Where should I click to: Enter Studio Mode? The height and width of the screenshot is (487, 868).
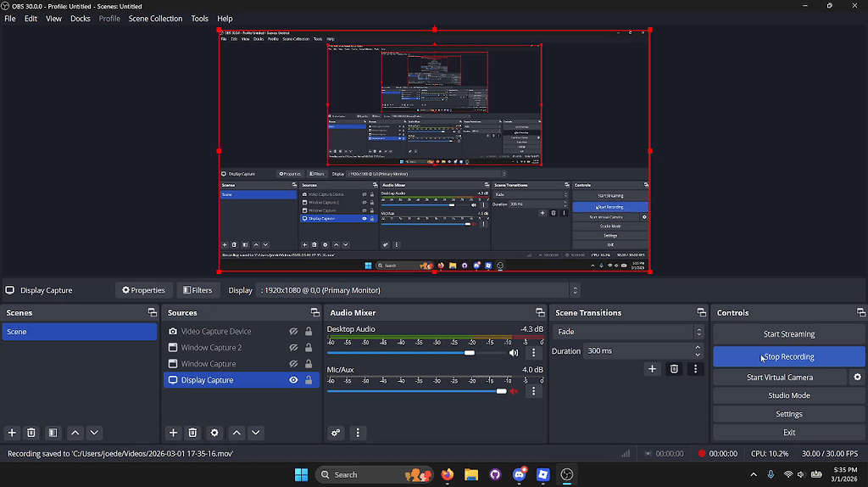789,395
